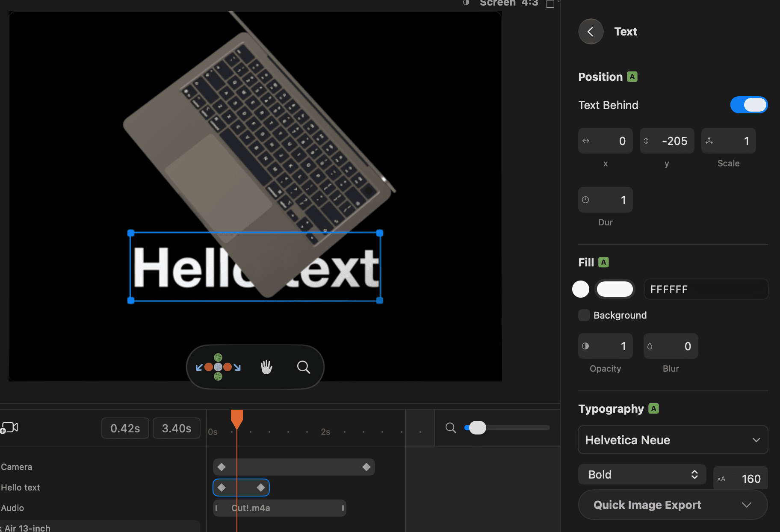Toggle the Text Behind switch
Screen dimensions: 780x532
point(749,105)
